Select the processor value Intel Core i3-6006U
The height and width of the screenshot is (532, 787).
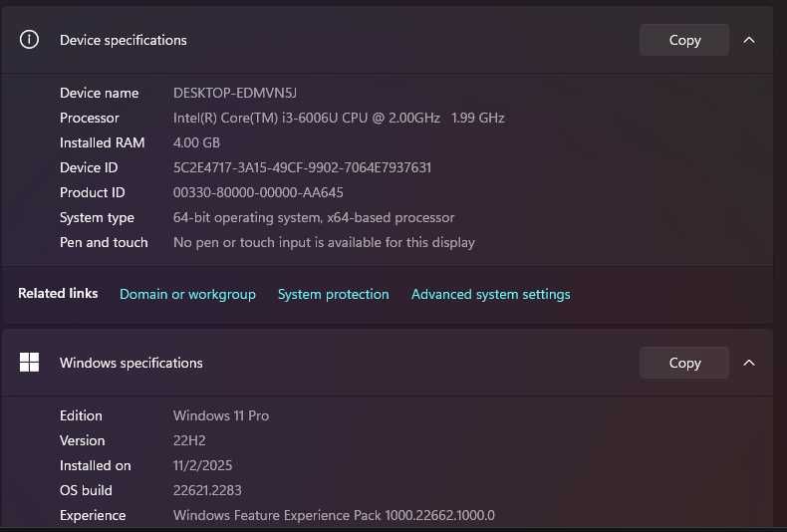coord(339,118)
